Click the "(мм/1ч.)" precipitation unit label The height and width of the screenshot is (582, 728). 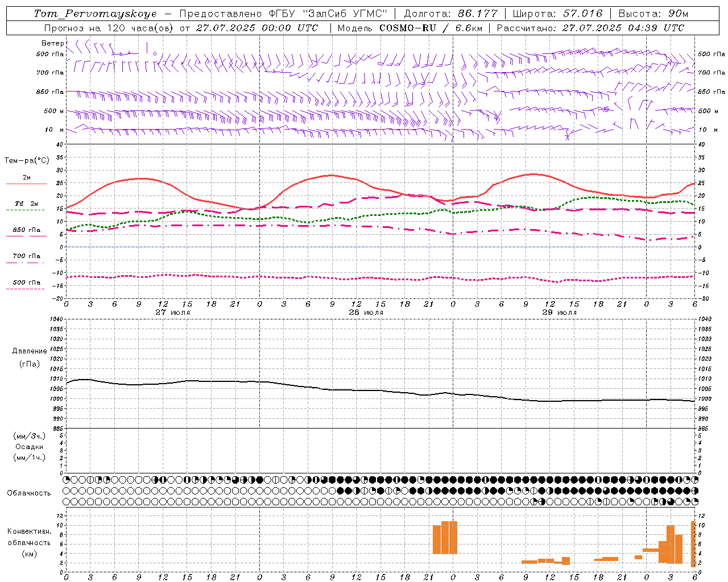(30, 458)
